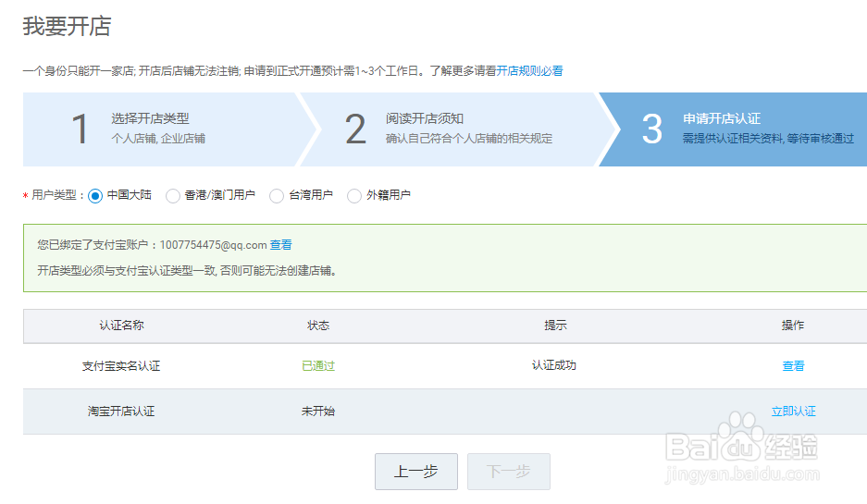Choose the 外籍用户 radio option
The image size is (867, 504).
tap(353, 196)
